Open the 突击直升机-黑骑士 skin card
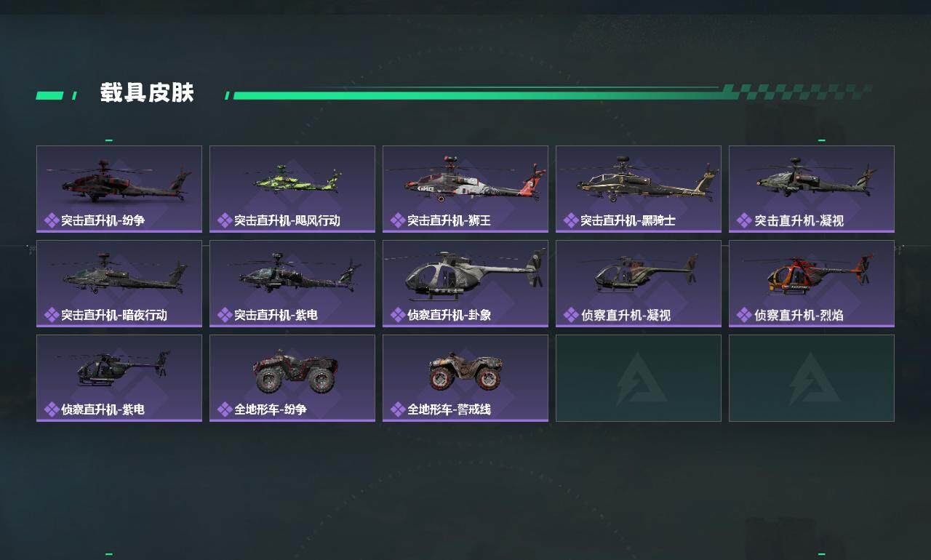Screen dimensions: 931x560 (x=639, y=189)
